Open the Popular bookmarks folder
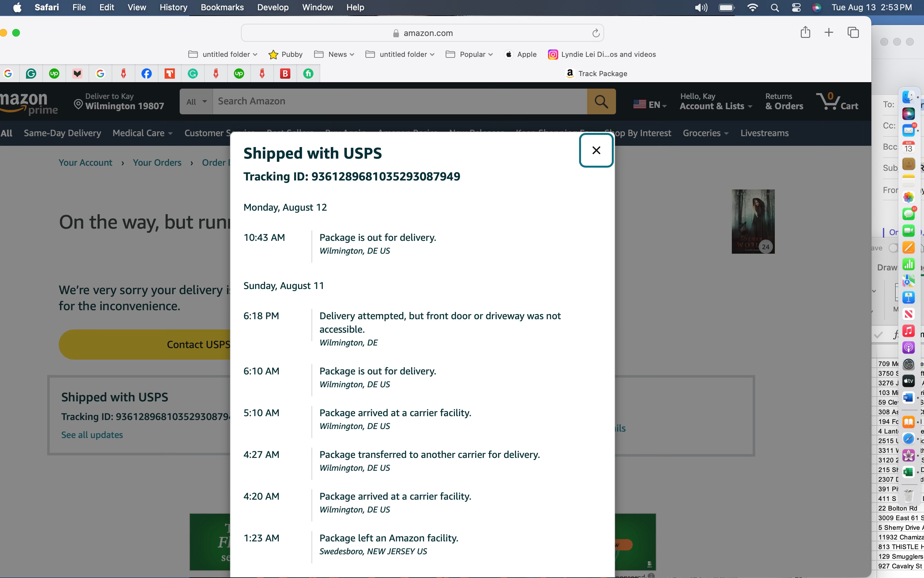This screenshot has height=578, width=924. coord(469,54)
